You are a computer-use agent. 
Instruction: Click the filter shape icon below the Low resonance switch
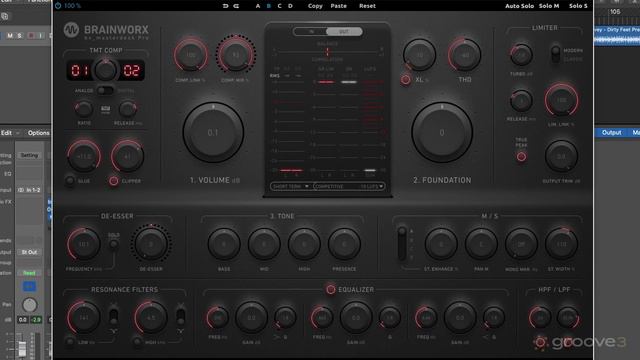click(x=113, y=331)
